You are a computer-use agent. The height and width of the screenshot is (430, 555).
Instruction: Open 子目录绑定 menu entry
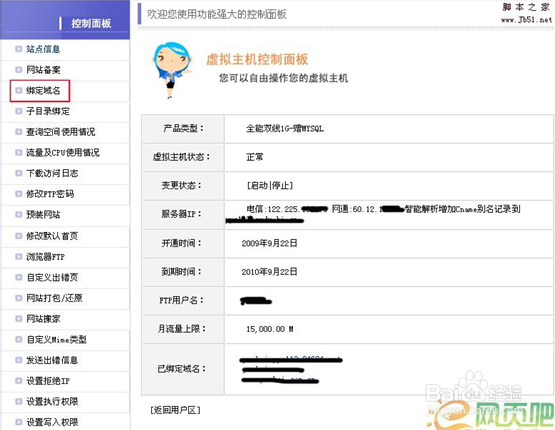click(48, 111)
